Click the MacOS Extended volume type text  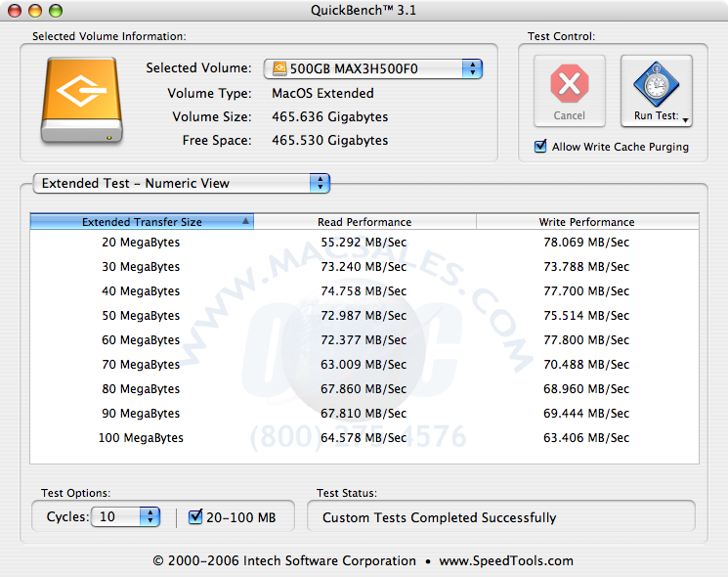tap(322, 93)
